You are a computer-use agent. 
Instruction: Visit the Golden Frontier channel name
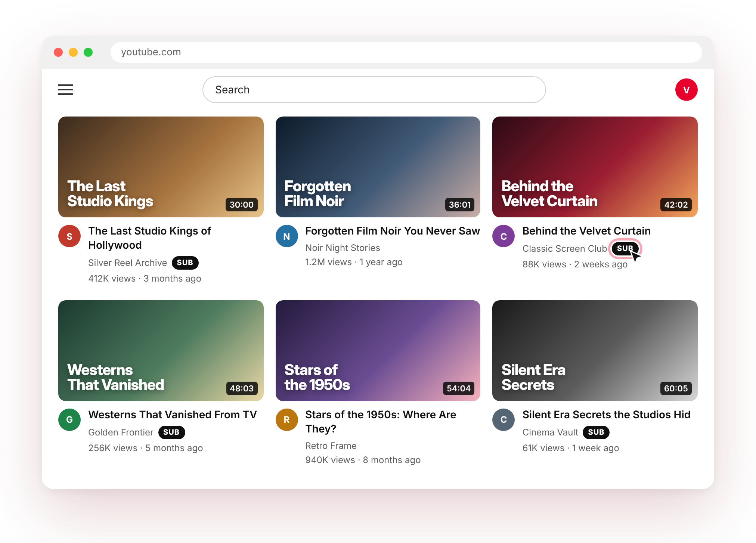[121, 432]
